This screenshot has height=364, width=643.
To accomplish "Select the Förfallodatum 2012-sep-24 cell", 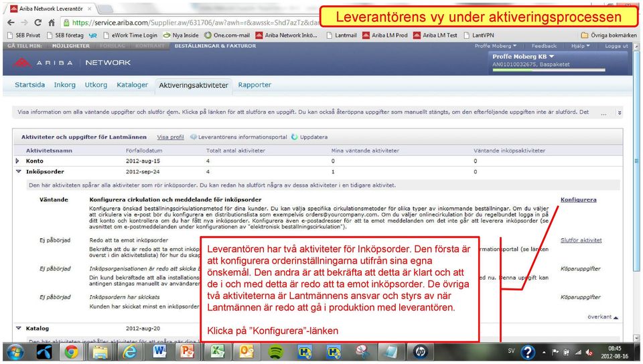I will pos(143,171).
